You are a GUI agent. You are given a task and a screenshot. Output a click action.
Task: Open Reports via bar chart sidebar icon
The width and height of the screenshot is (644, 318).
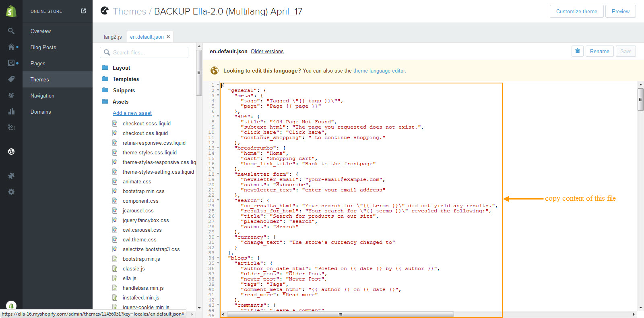11,111
